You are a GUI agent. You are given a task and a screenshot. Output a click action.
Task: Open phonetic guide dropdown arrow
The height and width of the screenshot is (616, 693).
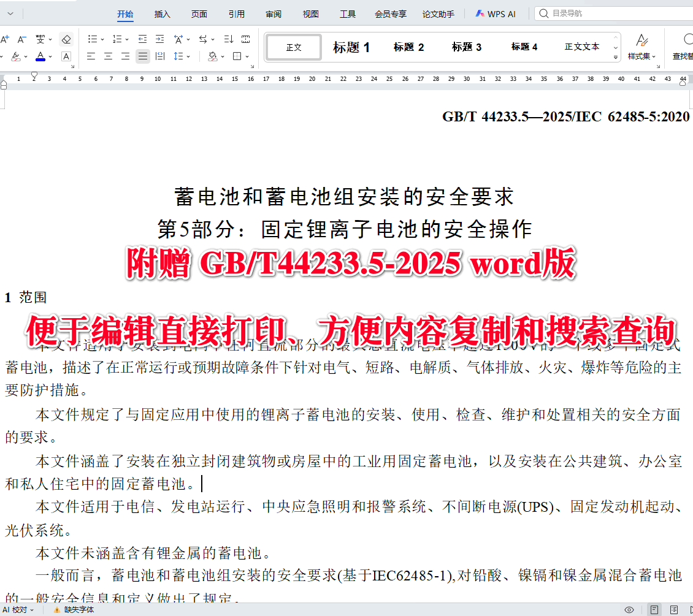(50, 40)
